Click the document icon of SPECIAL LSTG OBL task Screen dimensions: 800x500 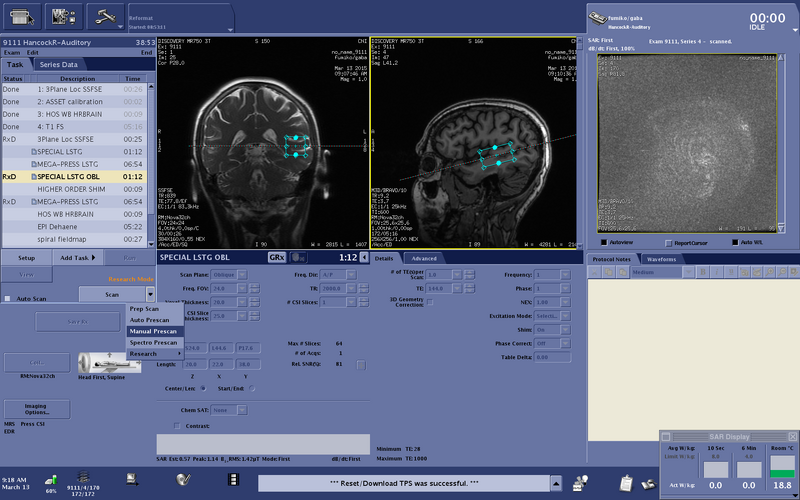[34, 177]
